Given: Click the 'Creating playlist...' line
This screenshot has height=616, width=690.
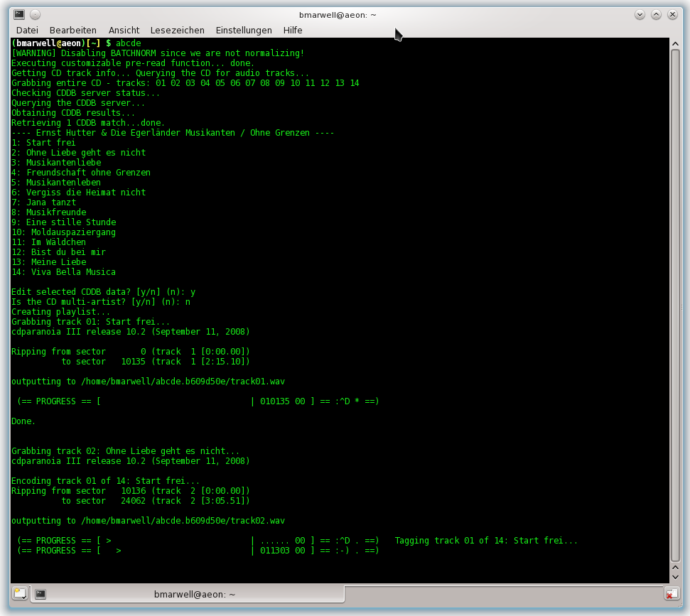Looking at the screenshot, I should [60, 311].
